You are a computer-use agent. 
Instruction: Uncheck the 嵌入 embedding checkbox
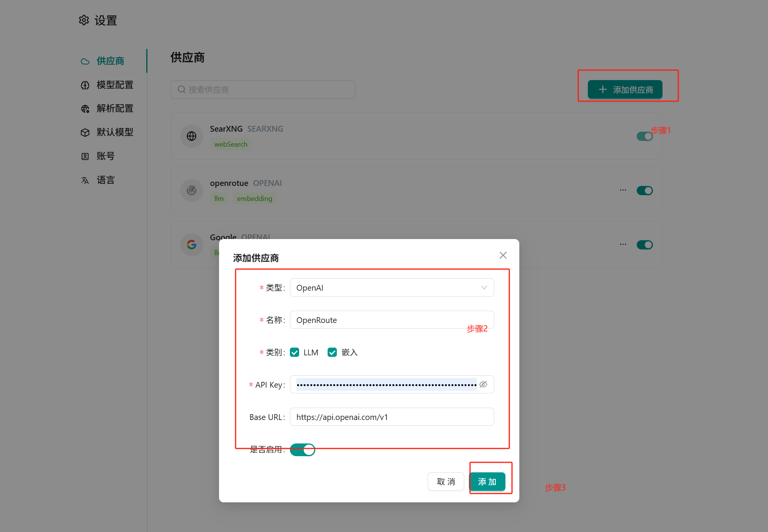pos(332,352)
